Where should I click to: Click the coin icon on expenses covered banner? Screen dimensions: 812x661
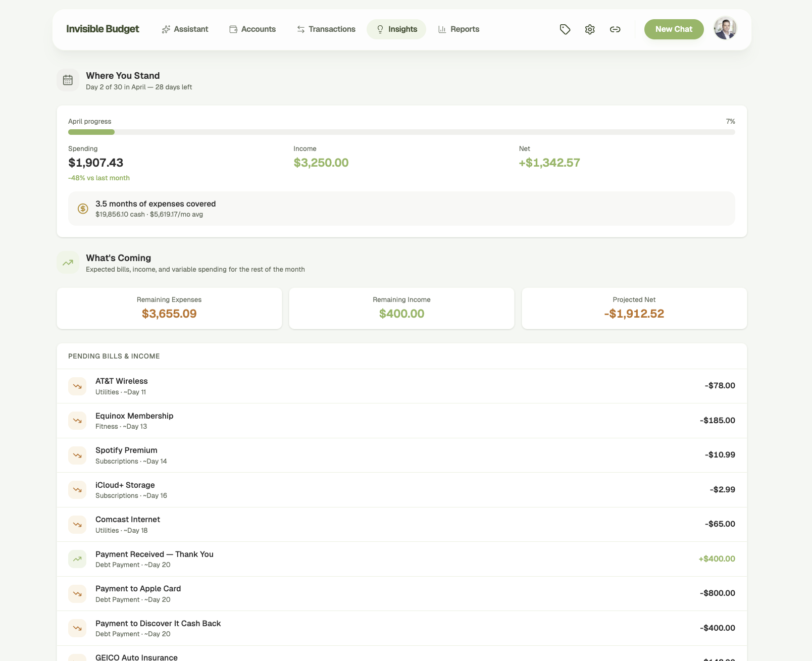(83, 209)
